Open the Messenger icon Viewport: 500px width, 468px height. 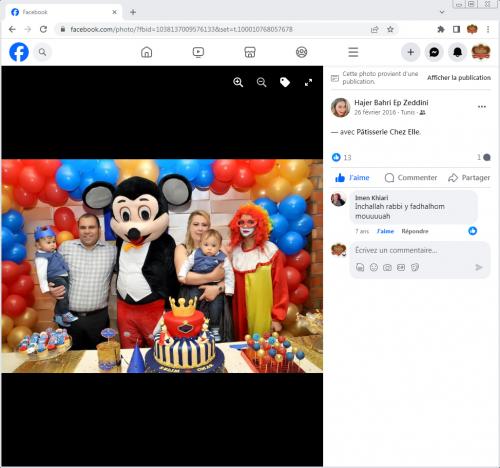coord(434,52)
